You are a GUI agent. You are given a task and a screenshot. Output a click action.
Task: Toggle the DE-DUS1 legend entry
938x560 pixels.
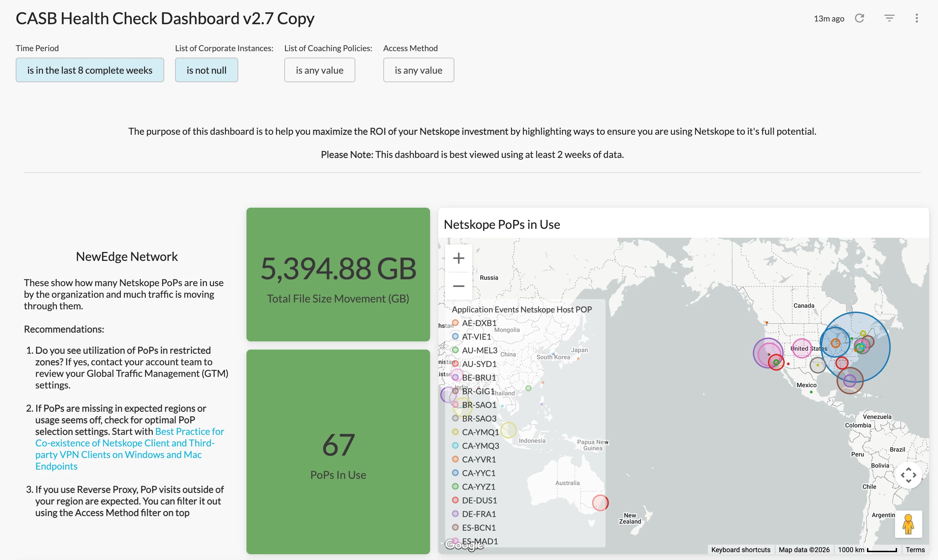tap(479, 500)
